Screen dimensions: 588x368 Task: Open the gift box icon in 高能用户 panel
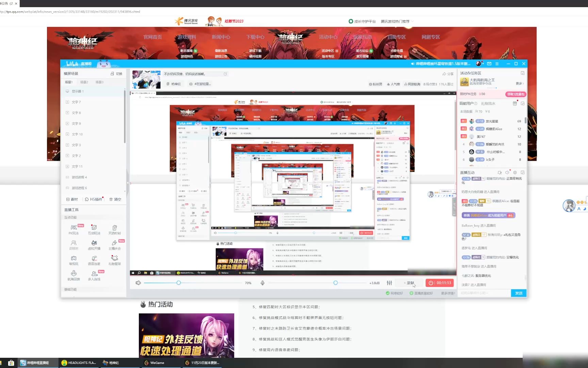tap(515, 103)
